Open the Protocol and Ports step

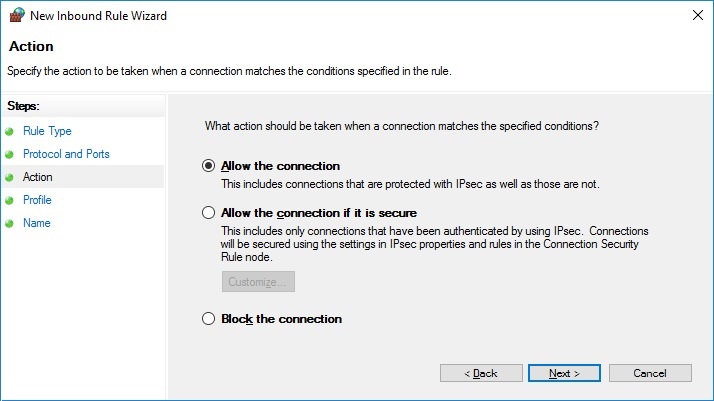pyautogui.click(x=66, y=154)
